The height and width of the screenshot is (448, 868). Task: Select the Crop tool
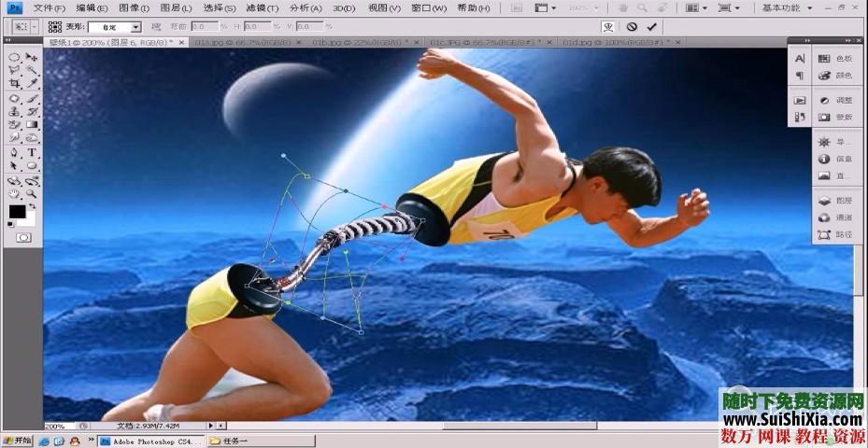[x=14, y=84]
